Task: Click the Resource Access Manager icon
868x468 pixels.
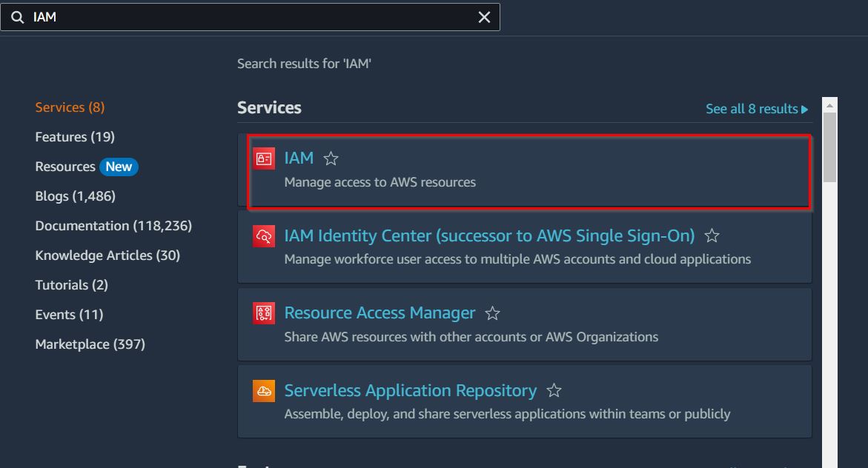Action: [264, 313]
